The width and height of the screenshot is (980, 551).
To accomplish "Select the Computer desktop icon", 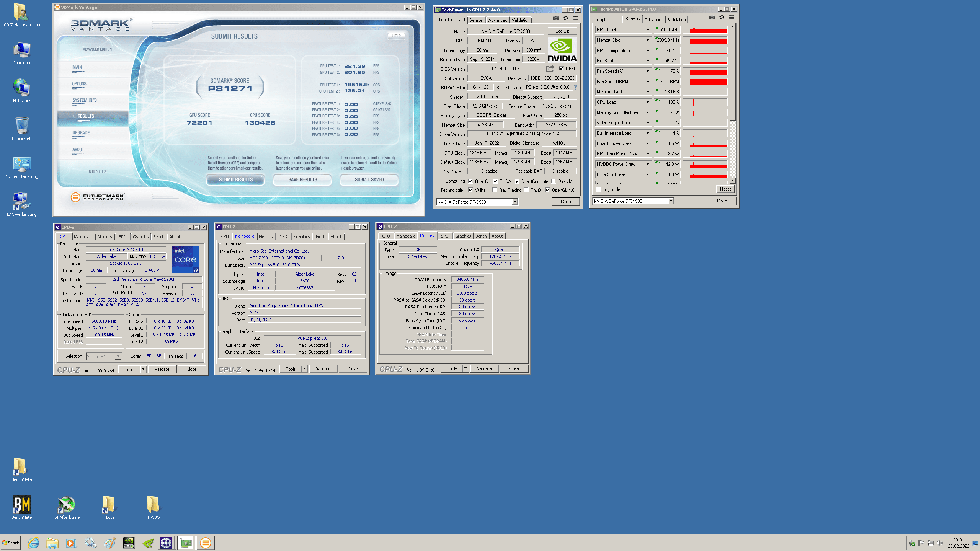I will tap(22, 54).
